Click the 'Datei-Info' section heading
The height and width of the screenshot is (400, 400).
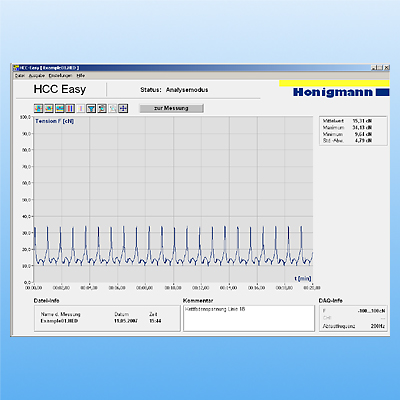[46, 301]
